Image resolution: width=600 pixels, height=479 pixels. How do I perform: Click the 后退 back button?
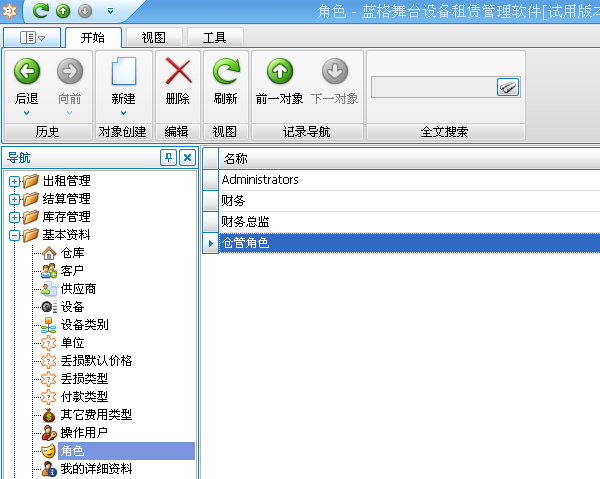pos(27,81)
